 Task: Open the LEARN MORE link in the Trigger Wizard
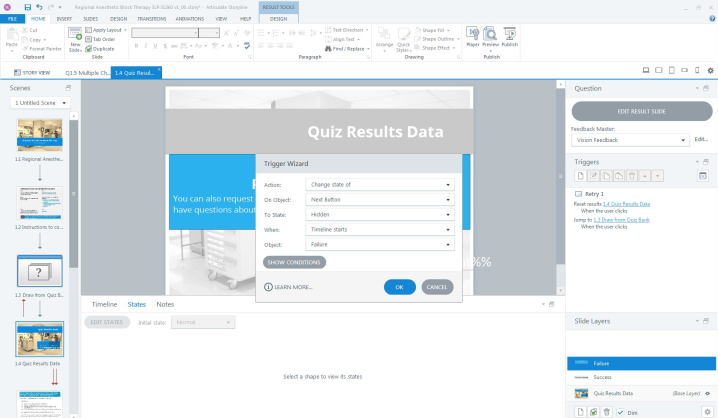288,287
